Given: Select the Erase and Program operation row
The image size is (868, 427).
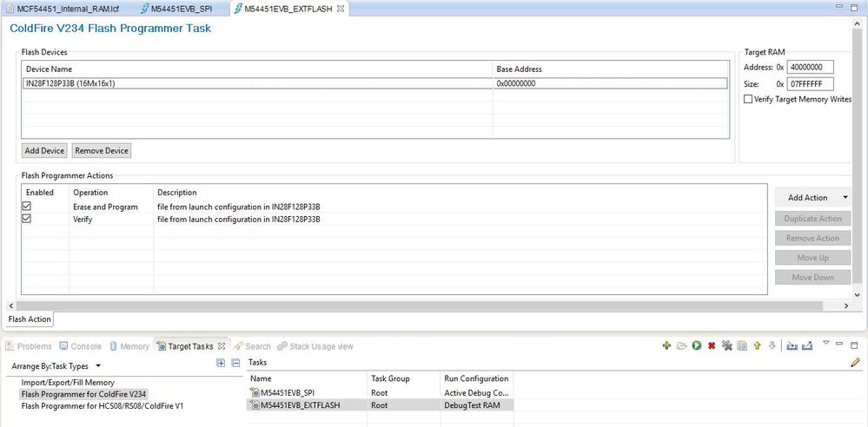Looking at the screenshot, I should tap(394, 207).
